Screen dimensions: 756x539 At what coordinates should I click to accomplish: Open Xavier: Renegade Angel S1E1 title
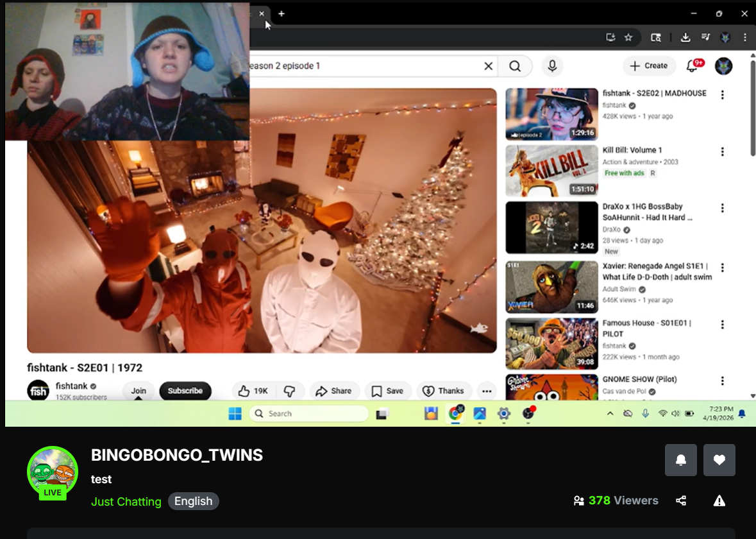pyautogui.click(x=657, y=271)
